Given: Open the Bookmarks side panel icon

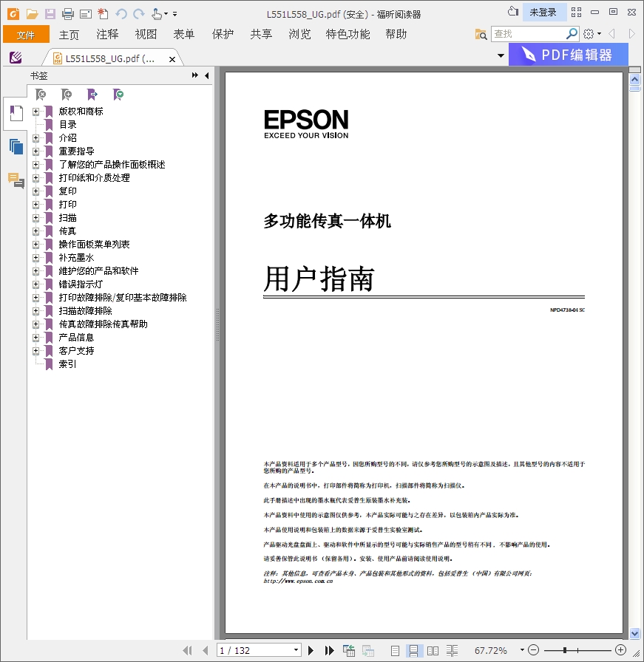Looking at the screenshot, I should tap(16, 113).
